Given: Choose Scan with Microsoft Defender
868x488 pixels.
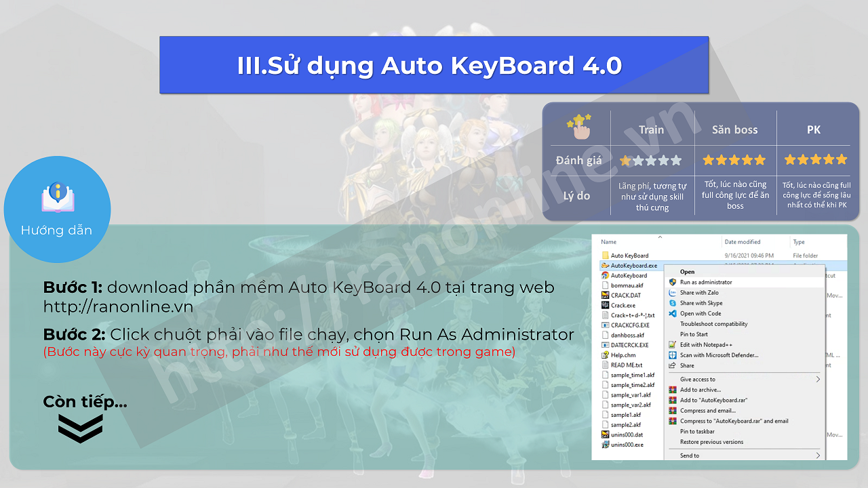Looking at the screenshot, I should click(719, 355).
